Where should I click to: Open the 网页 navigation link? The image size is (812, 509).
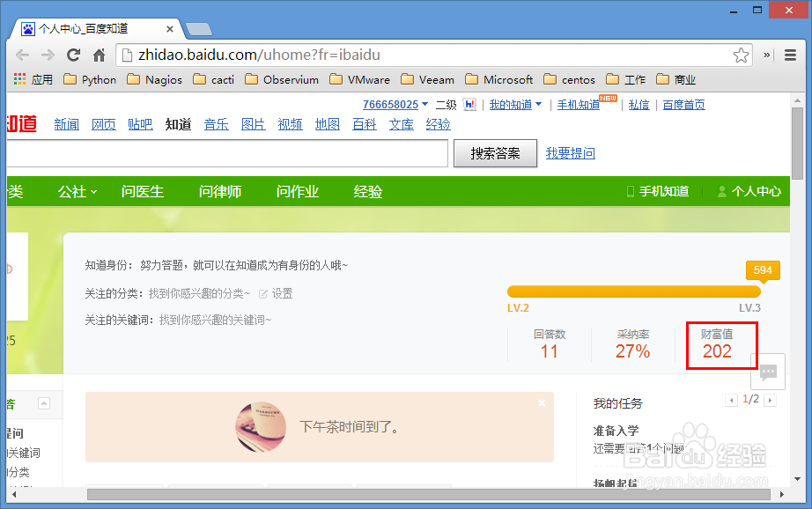(x=104, y=124)
